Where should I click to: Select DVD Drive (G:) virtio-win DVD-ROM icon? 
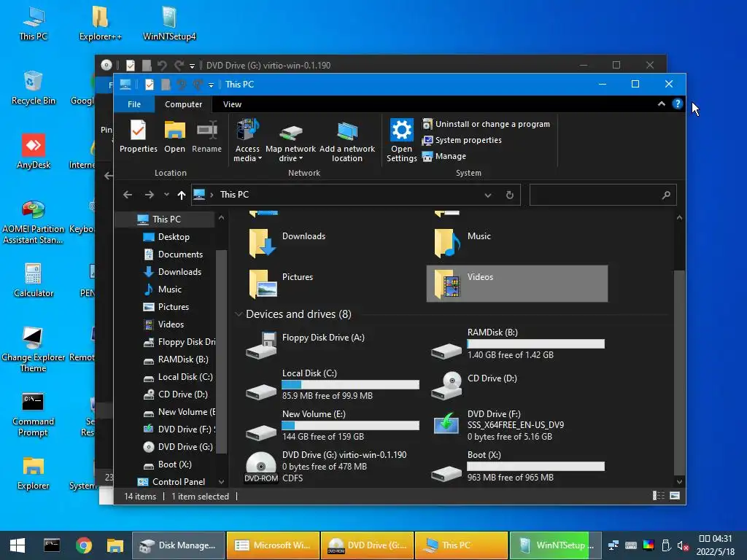click(x=260, y=467)
